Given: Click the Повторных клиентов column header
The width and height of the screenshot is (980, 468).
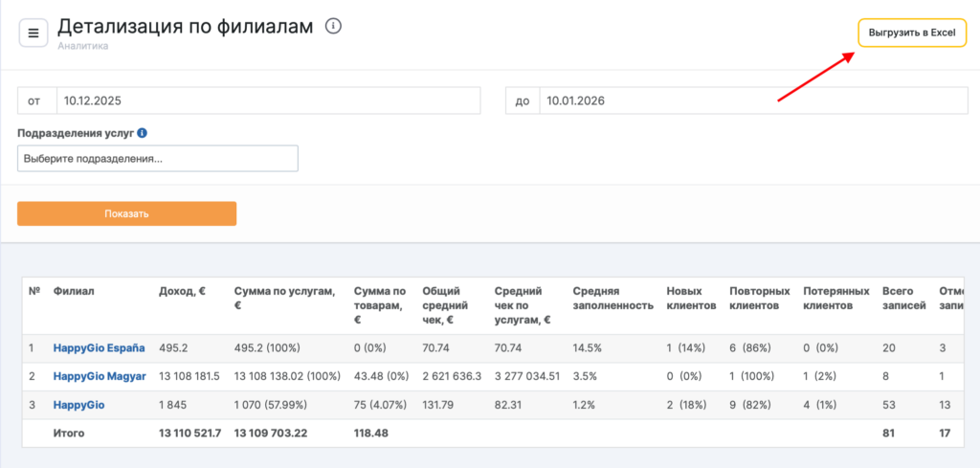Looking at the screenshot, I should pyautogui.click(x=759, y=298).
